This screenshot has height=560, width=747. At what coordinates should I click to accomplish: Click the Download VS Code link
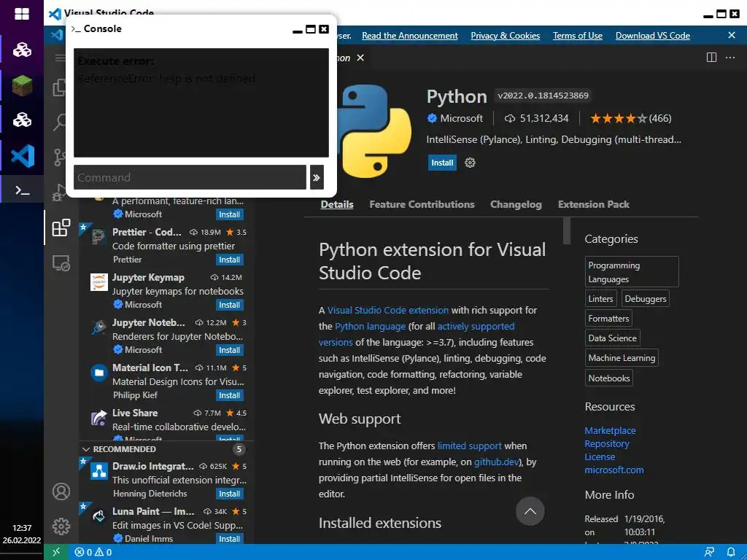pyautogui.click(x=653, y=36)
